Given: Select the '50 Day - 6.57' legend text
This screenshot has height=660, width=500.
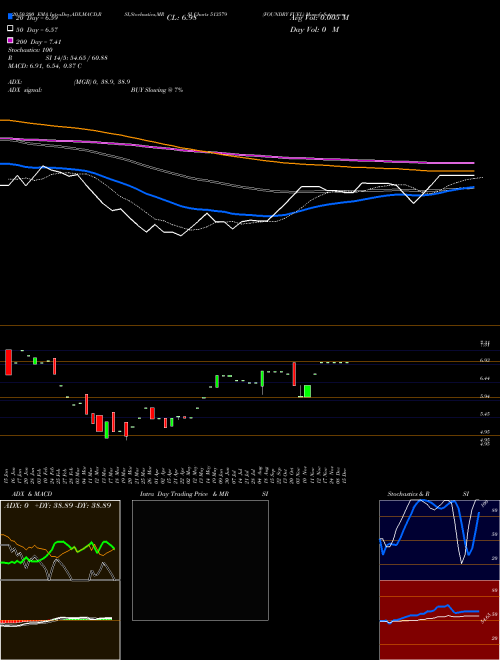Looking at the screenshot, I should coord(37,30).
